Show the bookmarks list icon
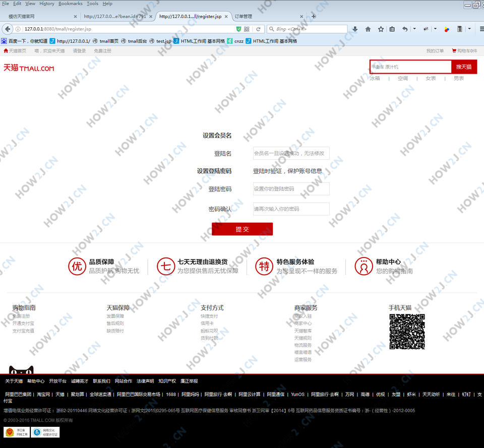484x448 pixels. coord(392,29)
